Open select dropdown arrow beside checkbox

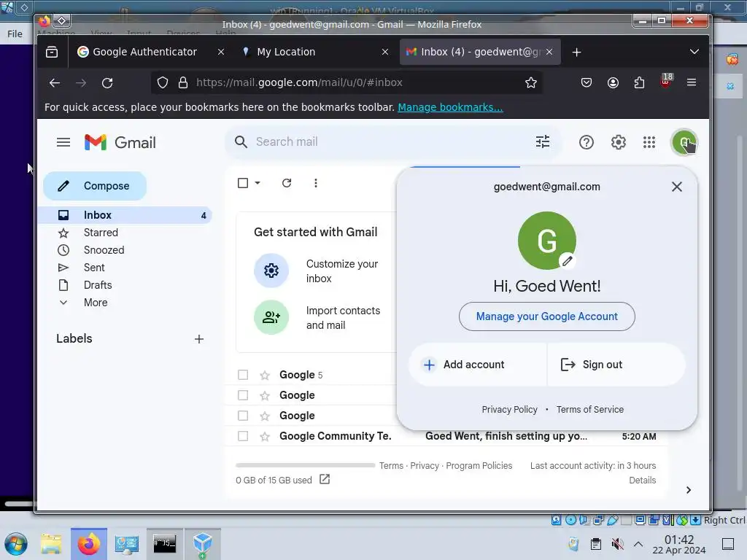point(258,183)
